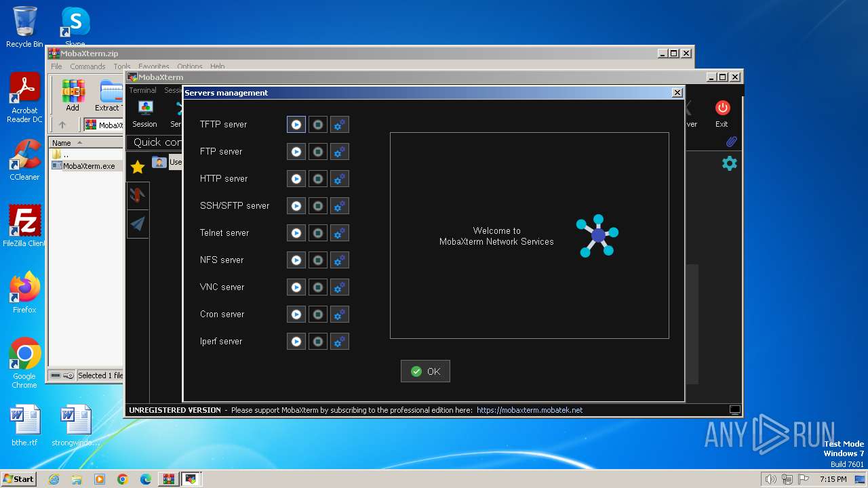Viewport: 868px width, 488px height.
Task: Open the Windows Start menu
Action: coord(18,479)
